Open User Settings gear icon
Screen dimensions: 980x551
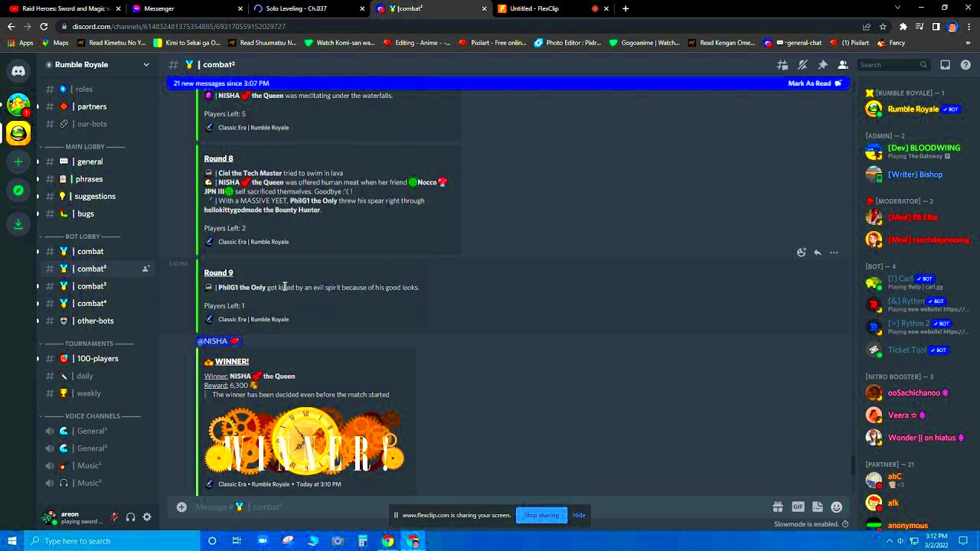point(147,517)
